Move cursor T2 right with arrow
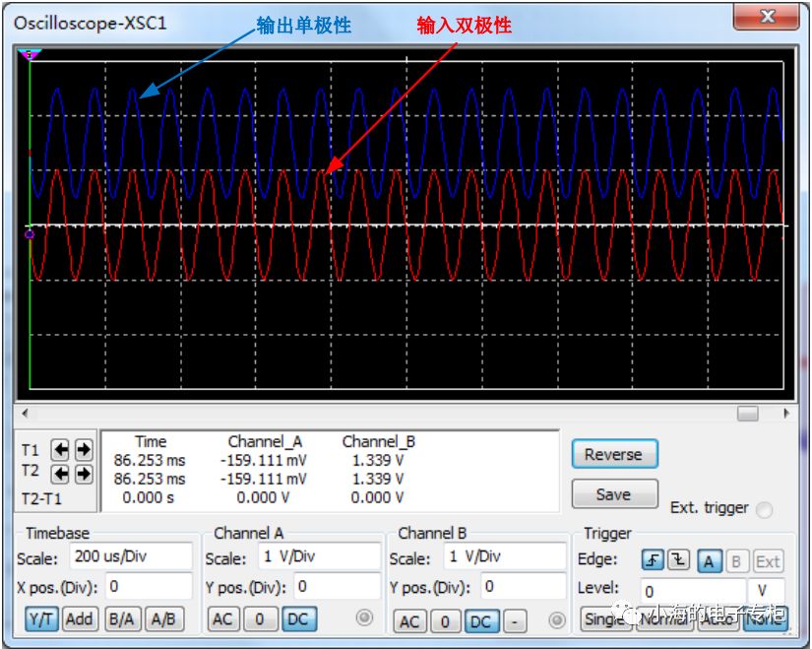 pos(83,474)
